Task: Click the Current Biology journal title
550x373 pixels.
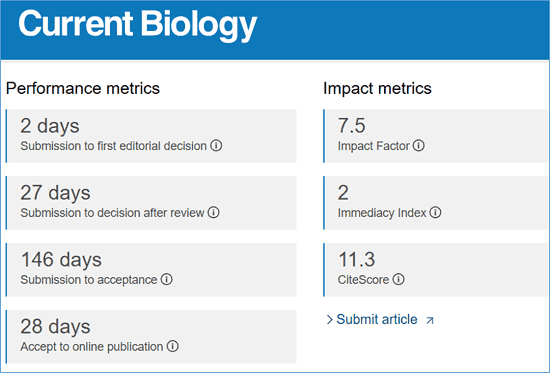Action: [138, 25]
